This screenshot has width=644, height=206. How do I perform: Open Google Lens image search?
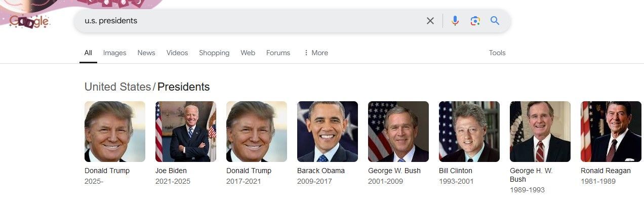(x=475, y=21)
